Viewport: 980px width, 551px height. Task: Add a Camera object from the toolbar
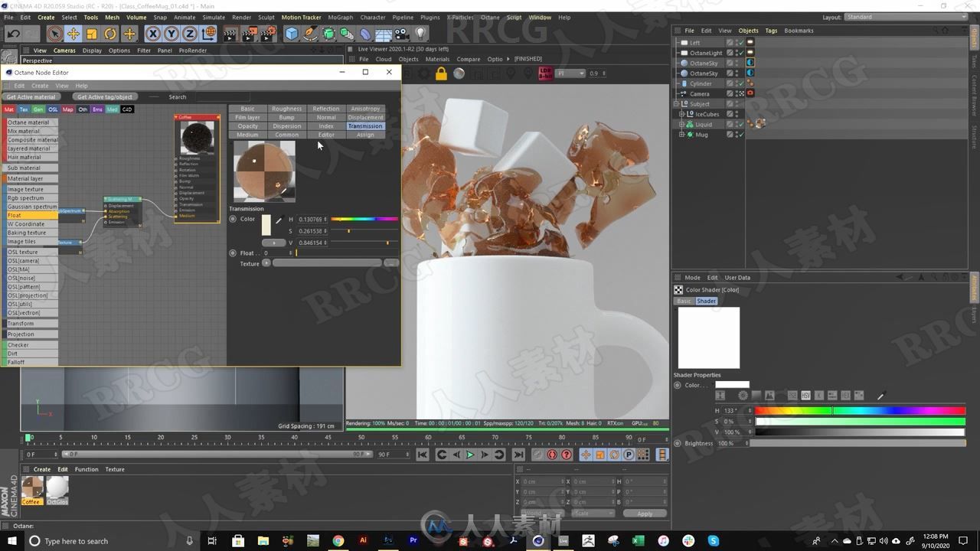[x=402, y=34]
